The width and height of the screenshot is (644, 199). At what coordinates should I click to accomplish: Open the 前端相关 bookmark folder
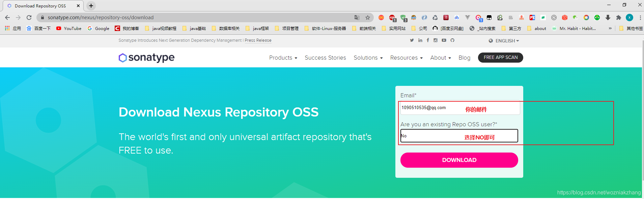click(364, 29)
